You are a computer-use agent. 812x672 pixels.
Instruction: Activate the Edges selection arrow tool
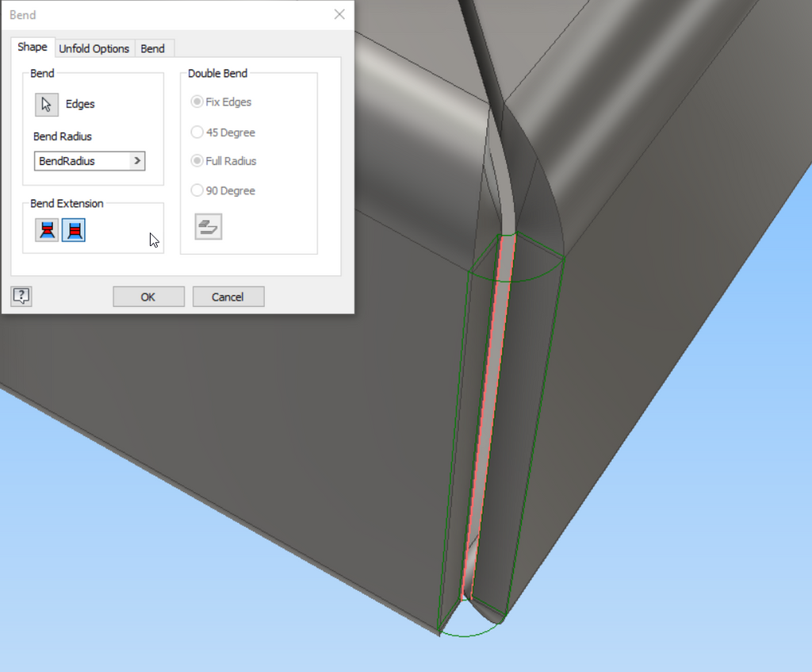pos(47,104)
